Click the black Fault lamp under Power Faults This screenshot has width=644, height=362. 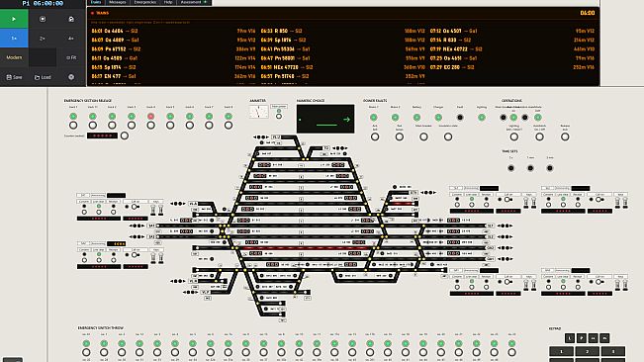tap(460, 118)
